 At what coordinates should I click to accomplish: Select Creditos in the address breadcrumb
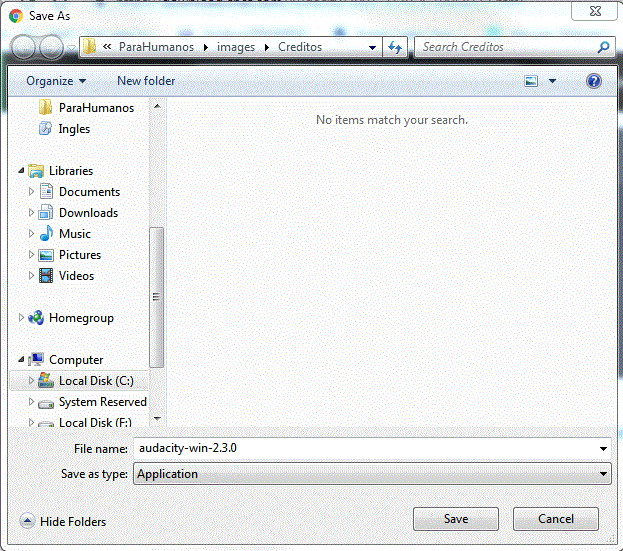click(300, 47)
